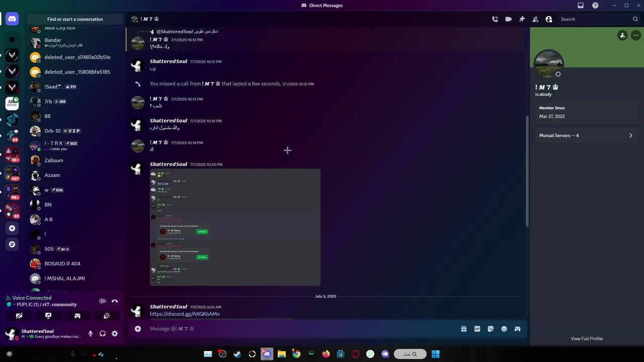Open the screenshot image attachment in chat
This screenshot has height=362, width=644.
235,227
